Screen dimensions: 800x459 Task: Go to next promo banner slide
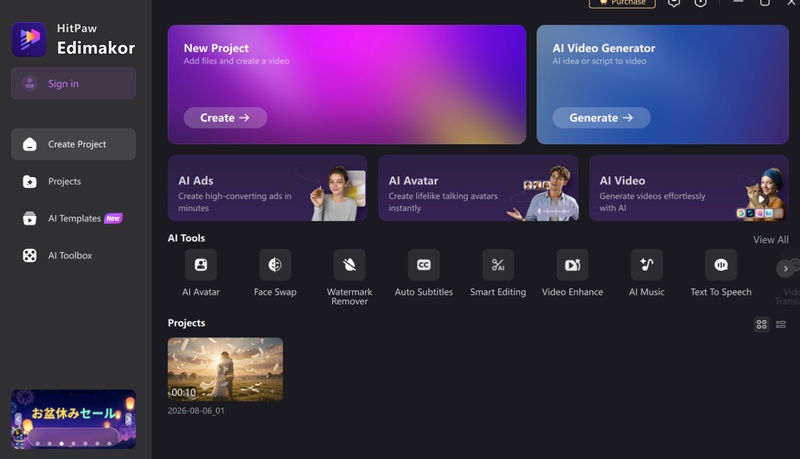click(129, 419)
